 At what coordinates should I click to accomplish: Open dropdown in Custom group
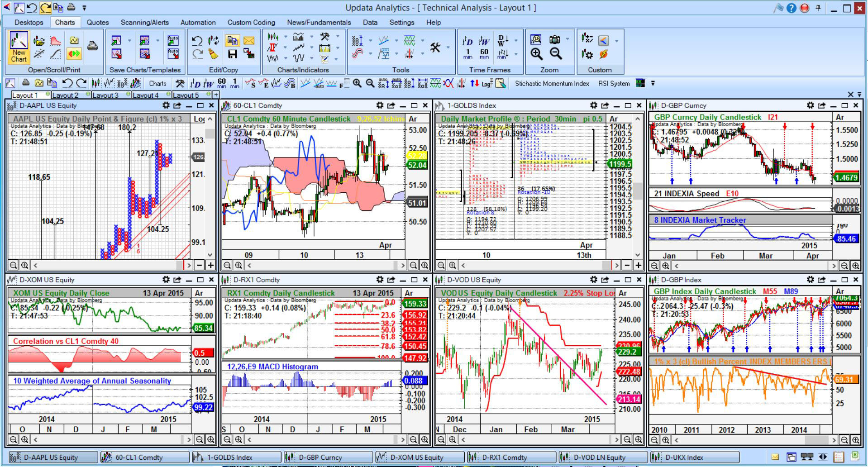(x=616, y=41)
